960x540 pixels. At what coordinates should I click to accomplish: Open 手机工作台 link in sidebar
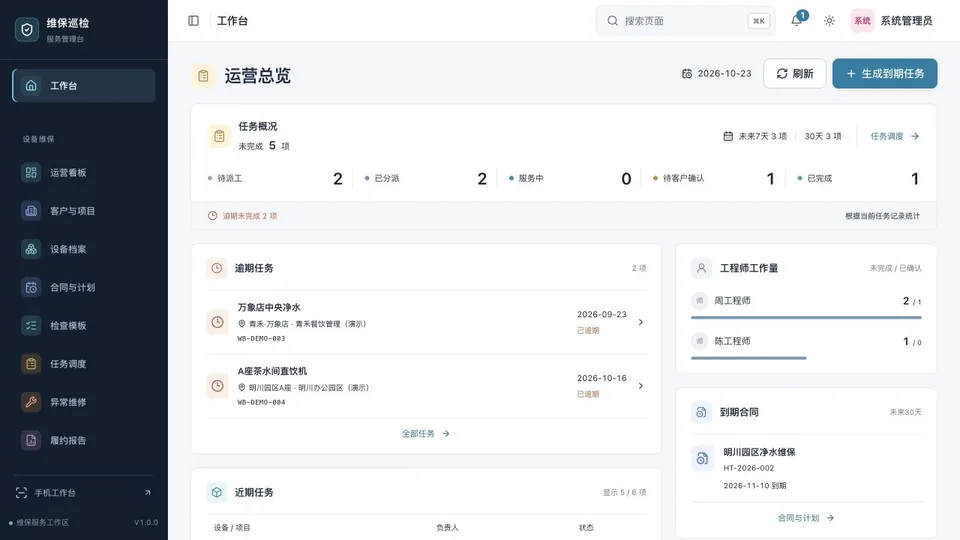pos(84,493)
